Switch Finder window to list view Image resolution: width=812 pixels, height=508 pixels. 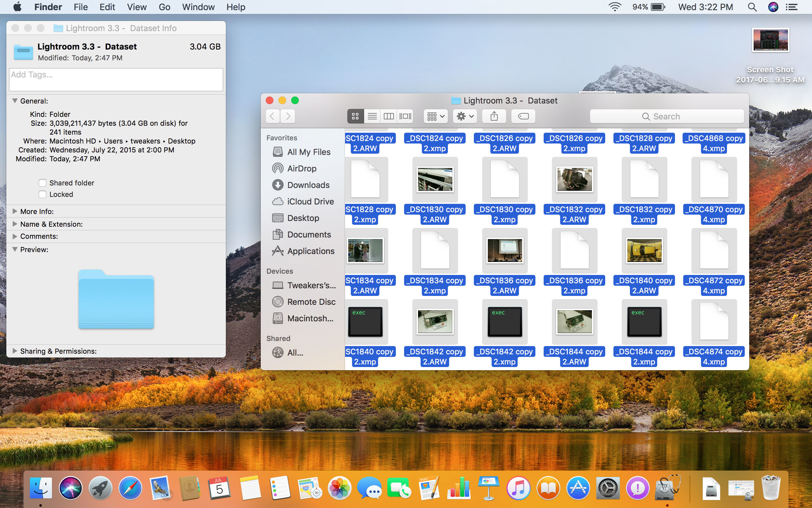click(372, 116)
